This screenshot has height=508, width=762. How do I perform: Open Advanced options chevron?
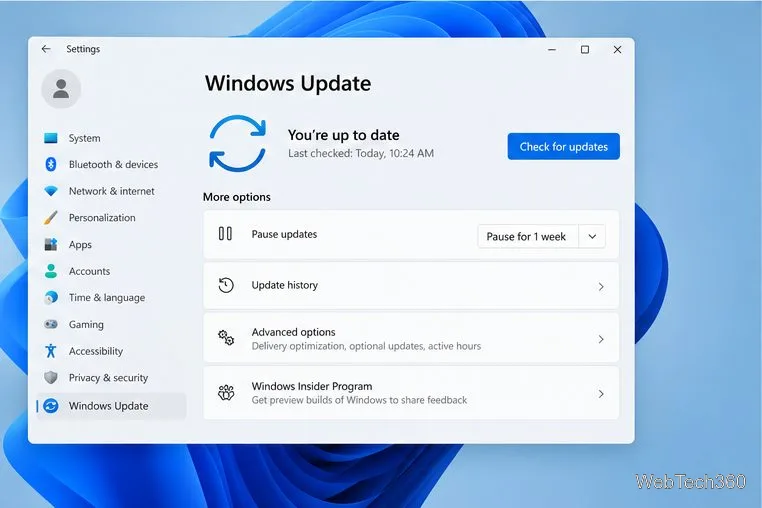pos(601,339)
